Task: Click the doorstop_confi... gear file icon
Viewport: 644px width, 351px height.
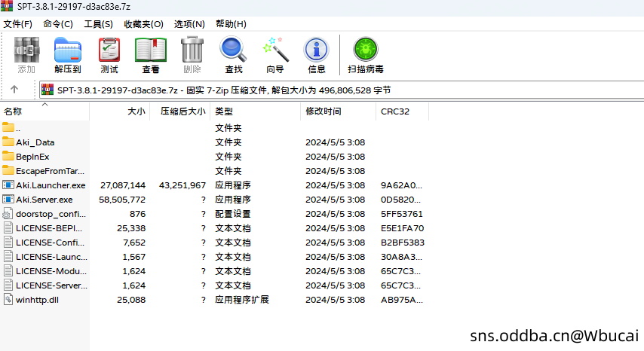Action: click(x=8, y=214)
